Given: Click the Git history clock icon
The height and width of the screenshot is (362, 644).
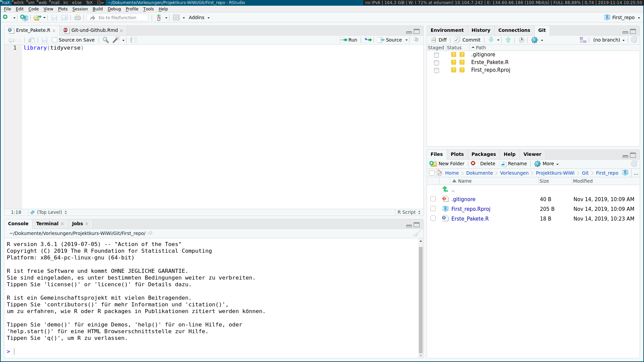Looking at the screenshot, I should click(x=521, y=40).
